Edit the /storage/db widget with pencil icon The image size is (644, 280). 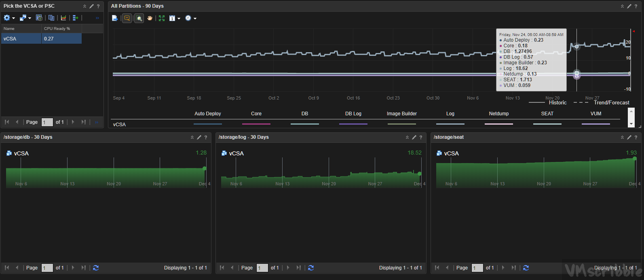pos(199,137)
